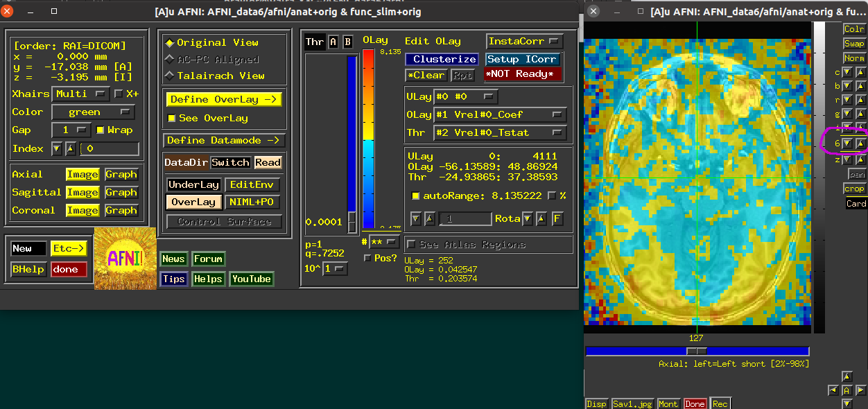The width and height of the screenshot is (868, 409).
Task: Open the Rec recording menu
Action: click(720, 404)
